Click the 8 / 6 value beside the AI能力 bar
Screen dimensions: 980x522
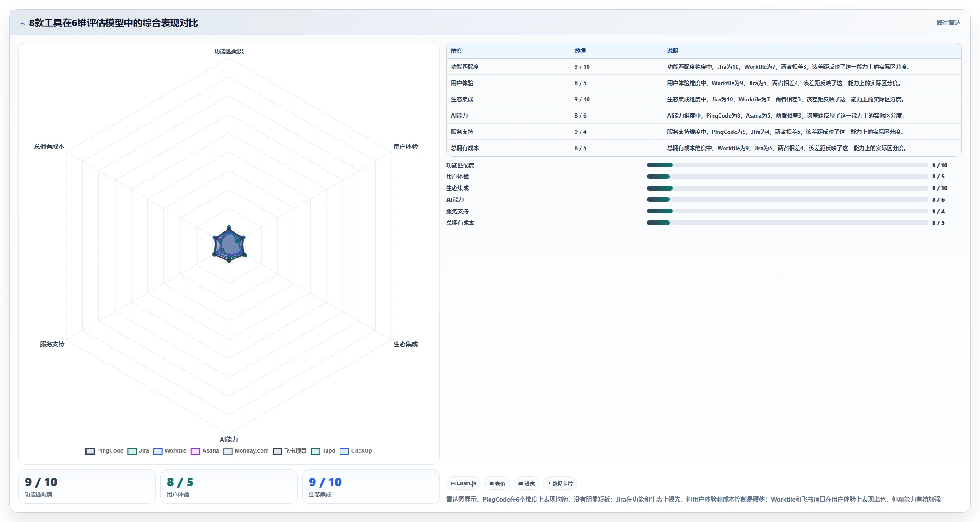pos(938,200)
